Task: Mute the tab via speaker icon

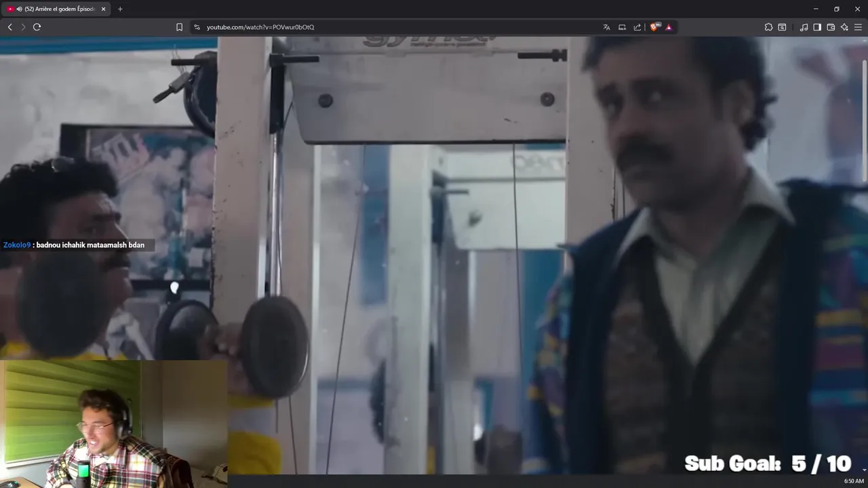Action: coord(19,9)
